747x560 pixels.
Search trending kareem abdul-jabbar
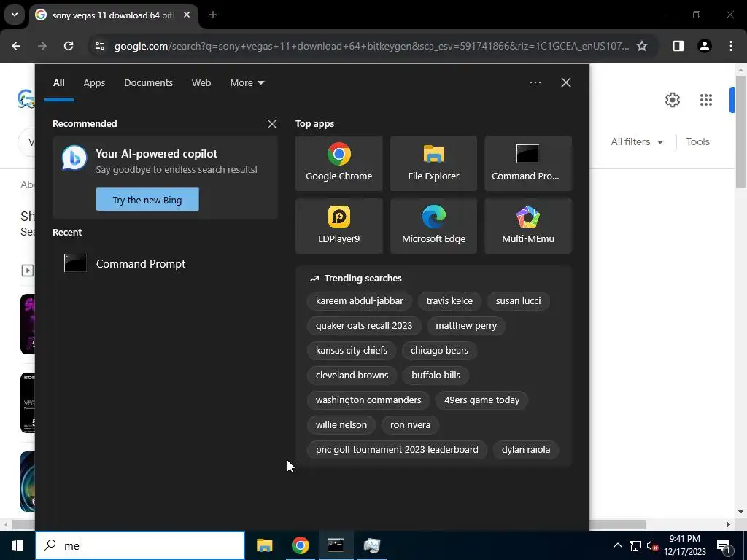(x=359, y=301)
